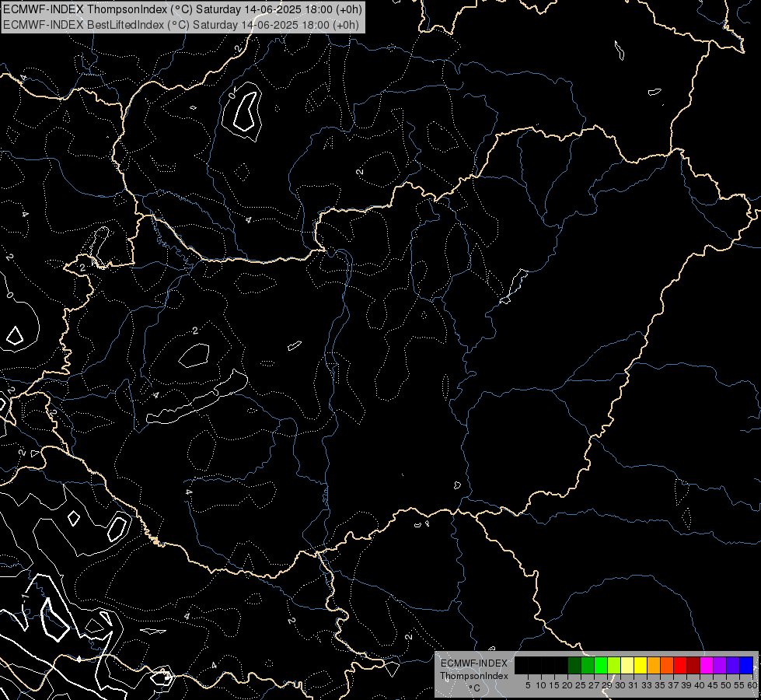Select the dark green 20–25 legend swatch
This screenshot has width=761, height=700.
574,665
